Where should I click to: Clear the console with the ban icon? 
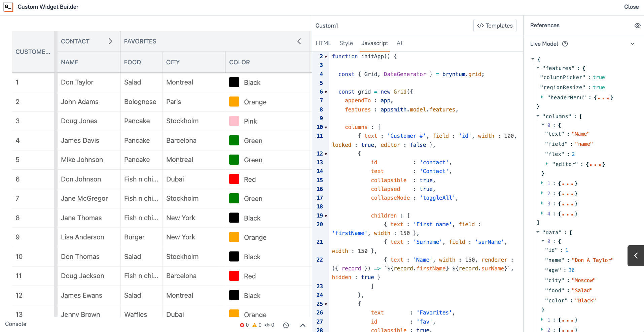tap(286, 325)
